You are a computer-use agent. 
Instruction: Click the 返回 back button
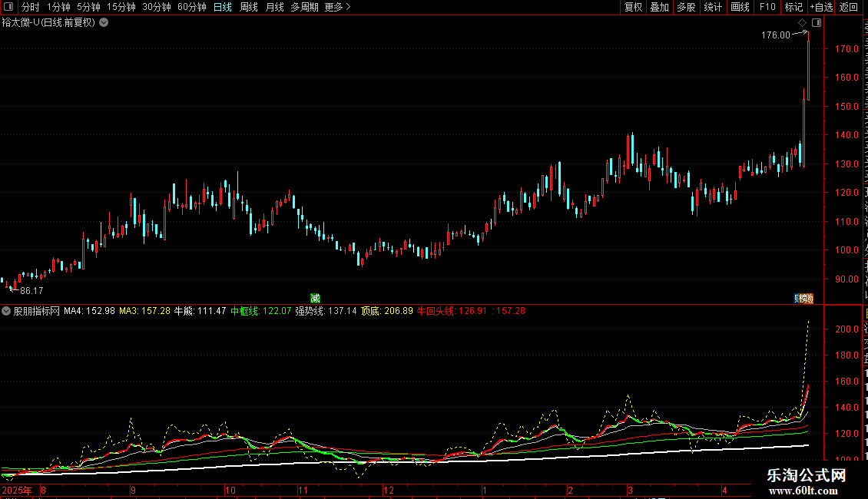pos(849,7)
